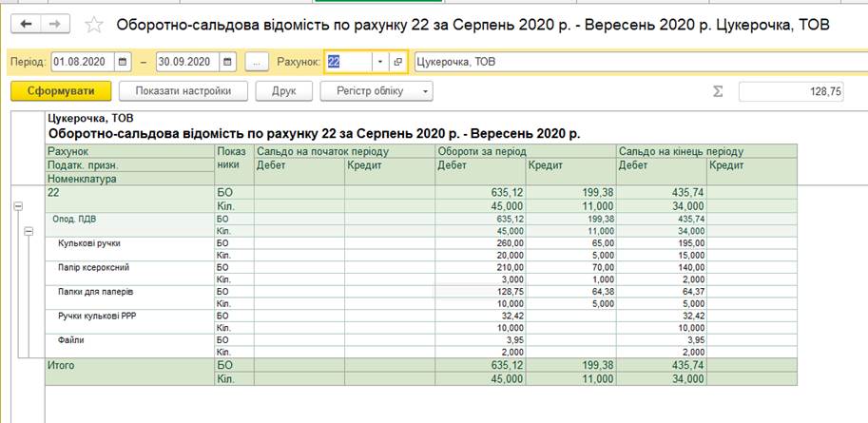The image size is (868, 423).
Task: Open calendar for period end date
Action: [227, 62]
